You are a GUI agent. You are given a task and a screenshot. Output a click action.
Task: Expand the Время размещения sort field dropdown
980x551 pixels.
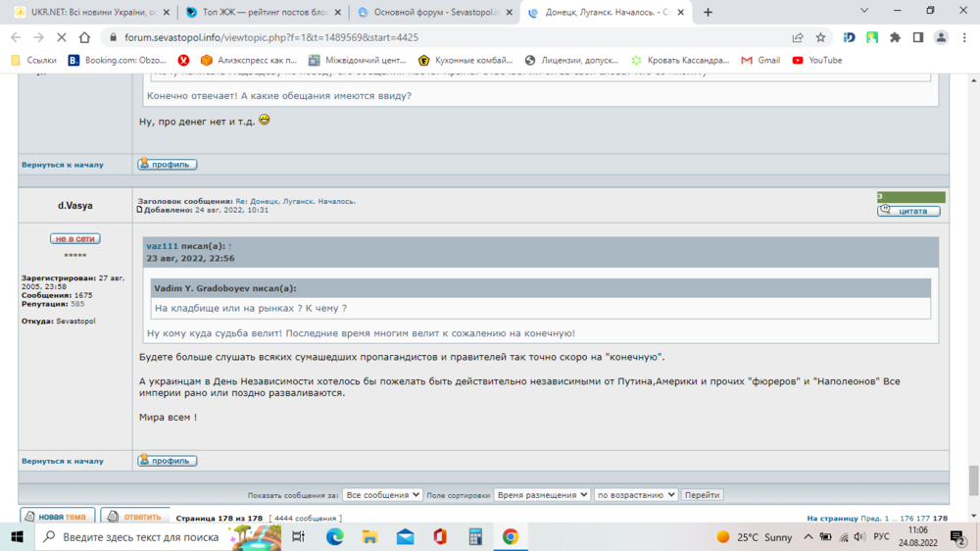pos(542,495)
